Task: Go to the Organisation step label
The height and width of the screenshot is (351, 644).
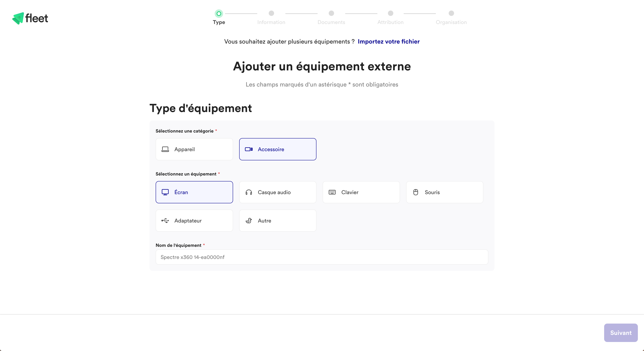Action: point(451,22)
